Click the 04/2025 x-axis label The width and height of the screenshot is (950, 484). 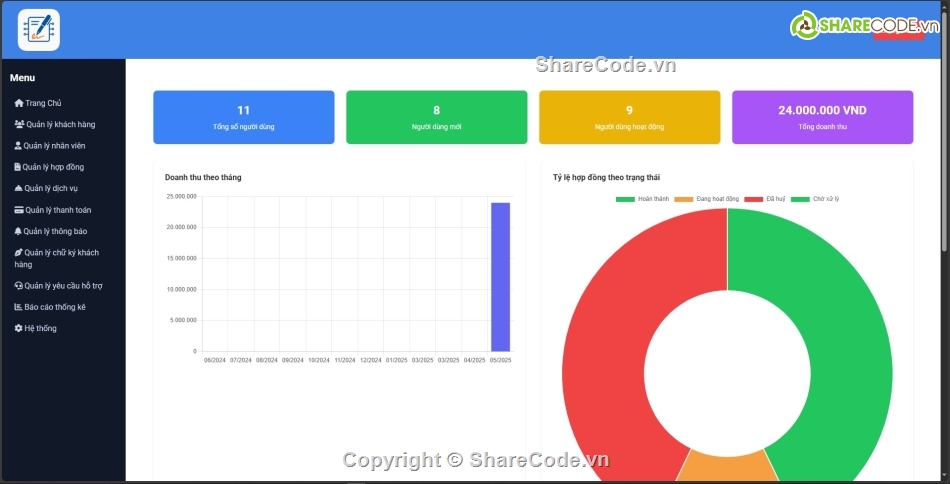pyautogui.click(x=474, y=360)
